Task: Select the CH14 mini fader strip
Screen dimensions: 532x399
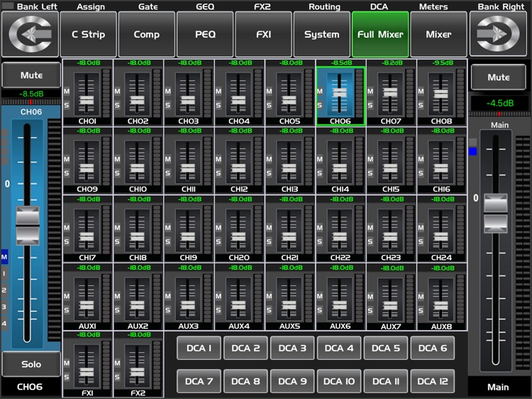Action: coord(340,160)
